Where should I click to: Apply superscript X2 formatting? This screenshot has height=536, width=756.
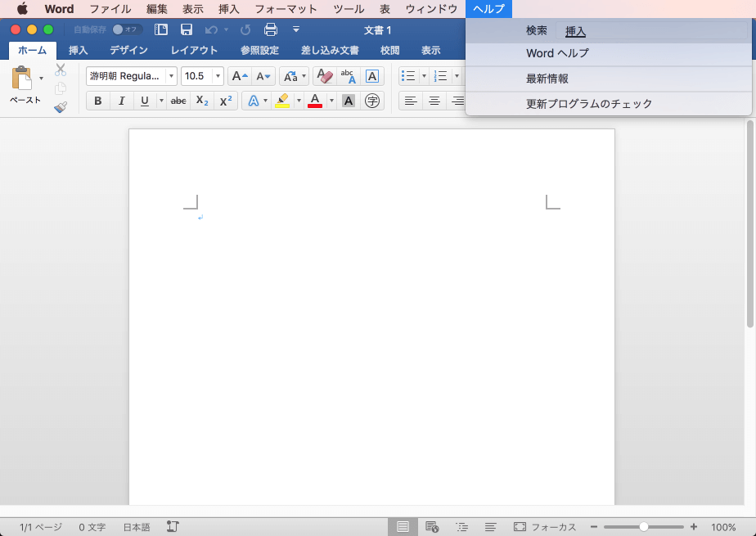click(x=226, y=101)
